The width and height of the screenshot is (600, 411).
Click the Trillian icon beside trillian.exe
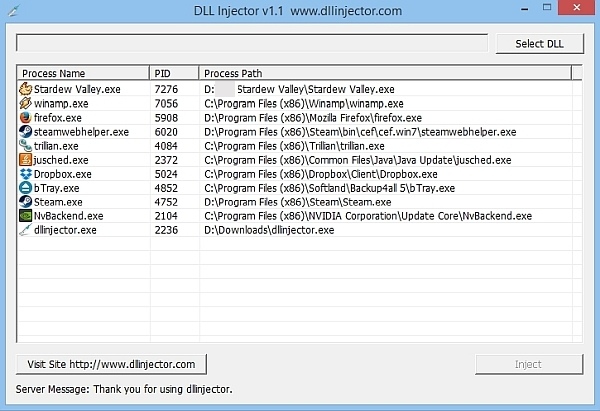coord(25,146)
